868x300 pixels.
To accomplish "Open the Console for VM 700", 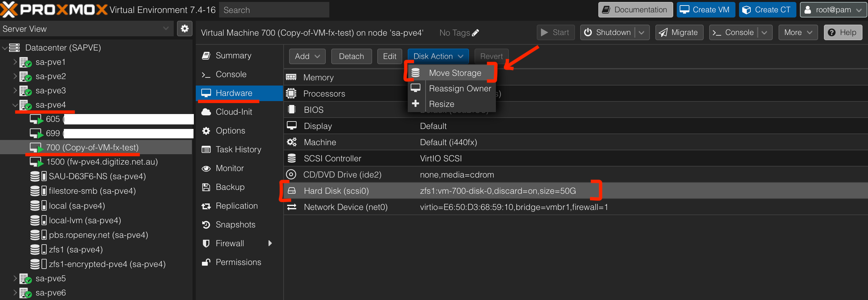I will 231,74.
